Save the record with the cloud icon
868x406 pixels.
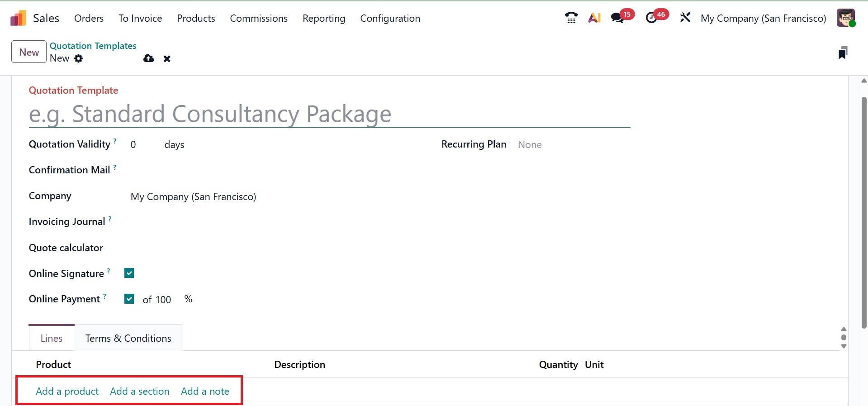148,58
